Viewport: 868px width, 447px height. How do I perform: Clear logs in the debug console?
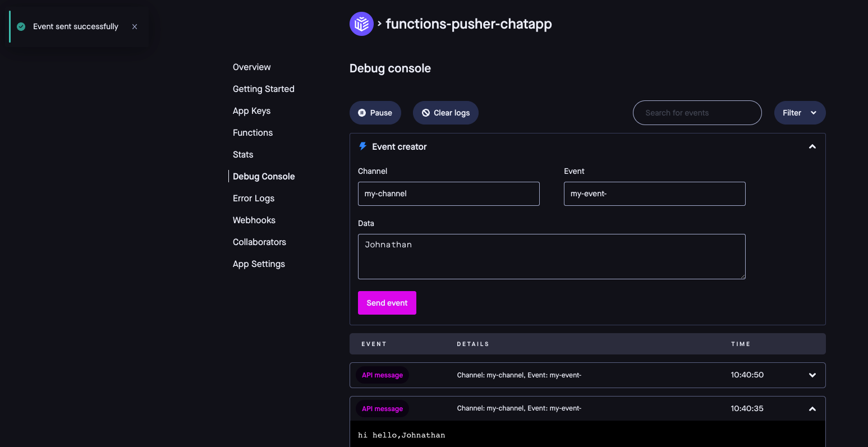[x=446, y=113]
